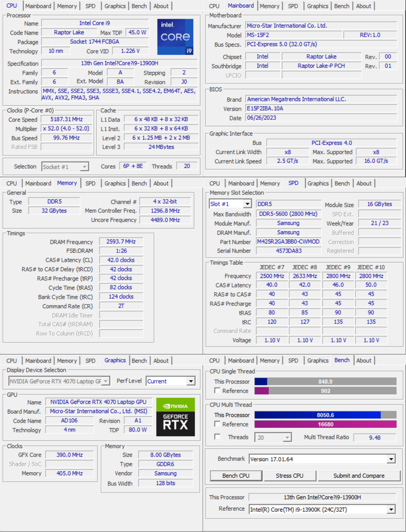The width and height of the screenshot is (406, 532).
Task: Open the NVIDIA display device dropdown
Action: (x=59, y=381)
